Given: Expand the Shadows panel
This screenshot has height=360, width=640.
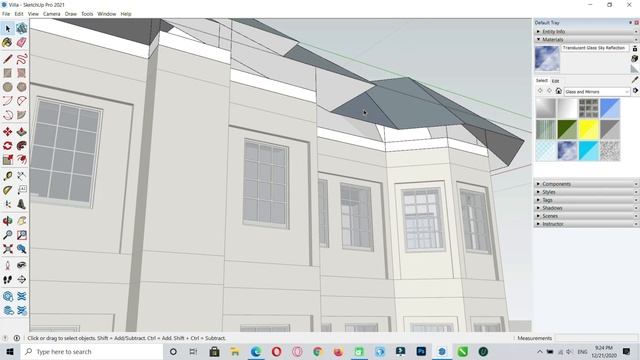Looking at the screenshot, I should [x=586, y=208].
